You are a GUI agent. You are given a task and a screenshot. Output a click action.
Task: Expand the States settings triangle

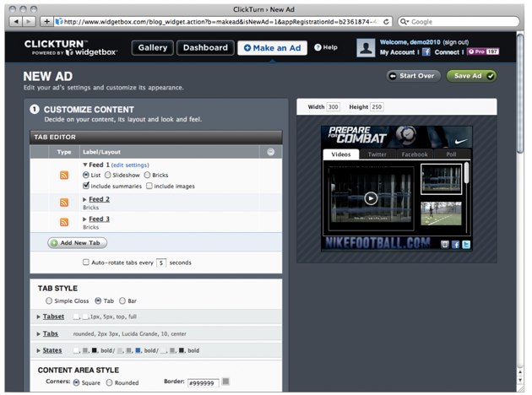click(x=38, y=350)
